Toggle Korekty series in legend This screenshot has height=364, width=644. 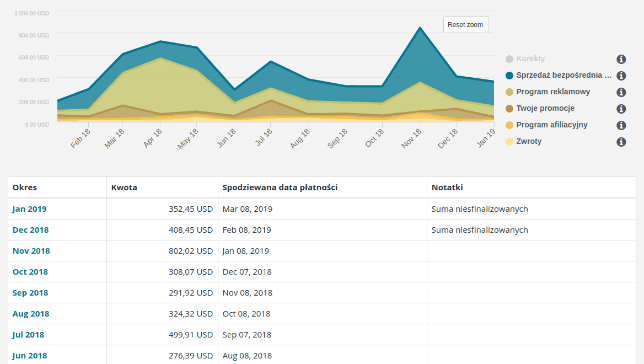pos(525,59)
